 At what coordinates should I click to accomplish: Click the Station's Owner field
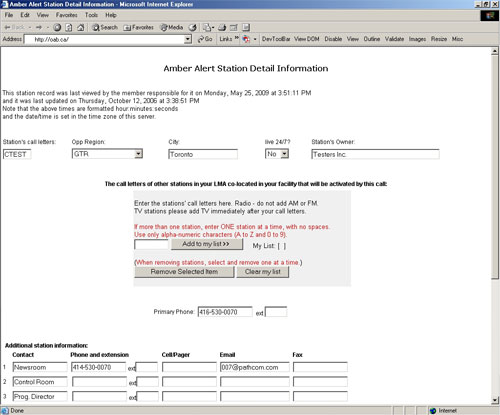[x=375, y=154]
